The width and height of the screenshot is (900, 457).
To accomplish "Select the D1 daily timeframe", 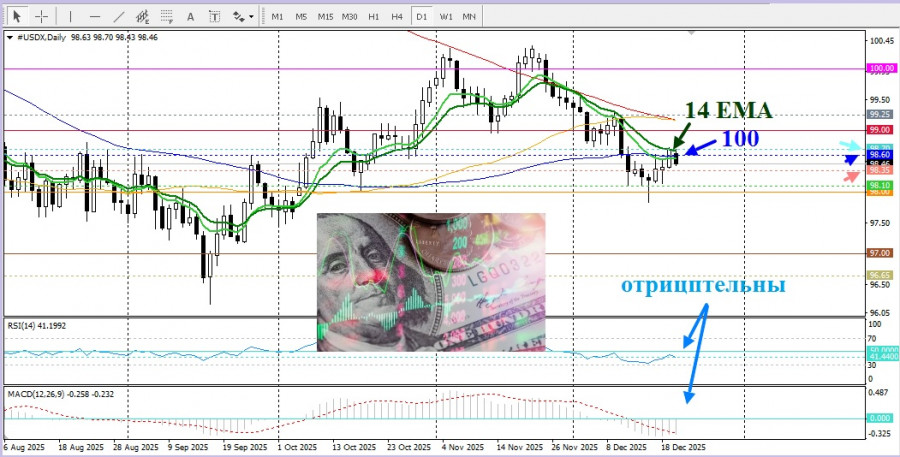I will point(421,17).
